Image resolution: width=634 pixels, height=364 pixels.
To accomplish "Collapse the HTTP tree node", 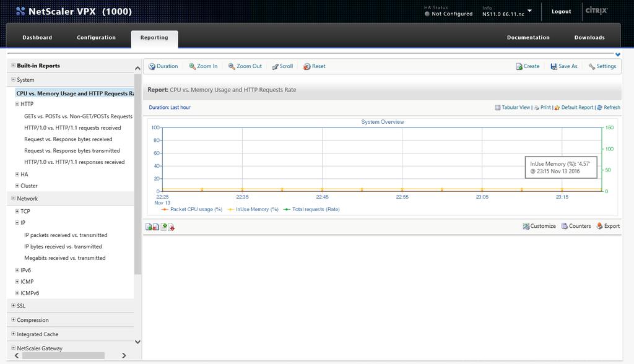I will click(x=17, y=104).
